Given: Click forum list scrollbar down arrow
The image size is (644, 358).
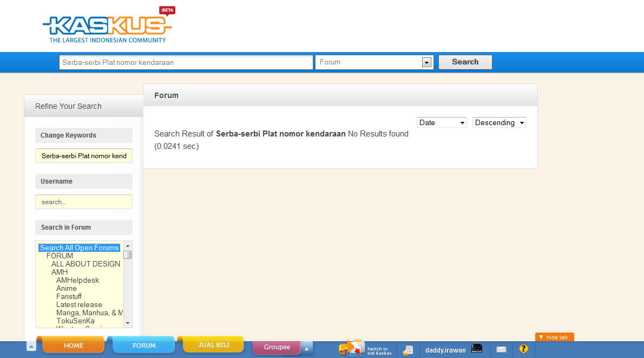Looking at the screenshot, I should coord(128,323).
